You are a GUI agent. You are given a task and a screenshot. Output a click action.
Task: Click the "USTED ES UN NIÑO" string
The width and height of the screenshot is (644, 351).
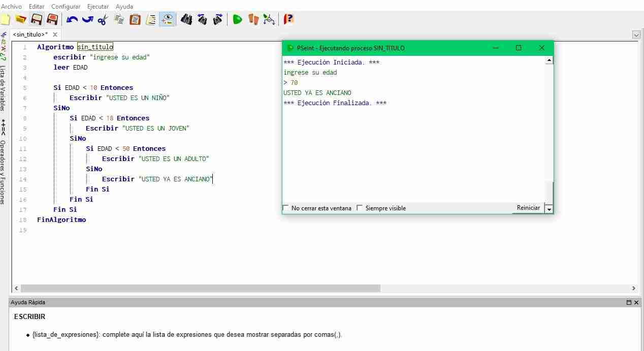click(138, 98)
